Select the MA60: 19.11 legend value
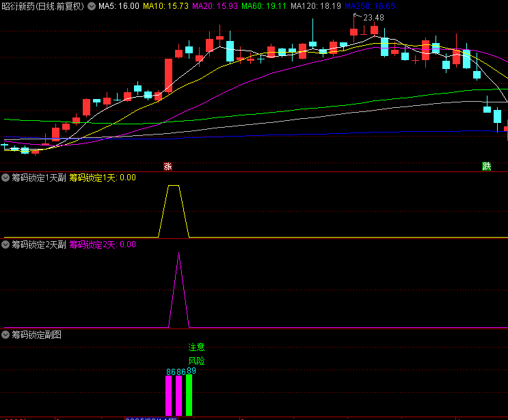Image resolution: width=508 pixels, height=420 pixels. click(264, 6)
